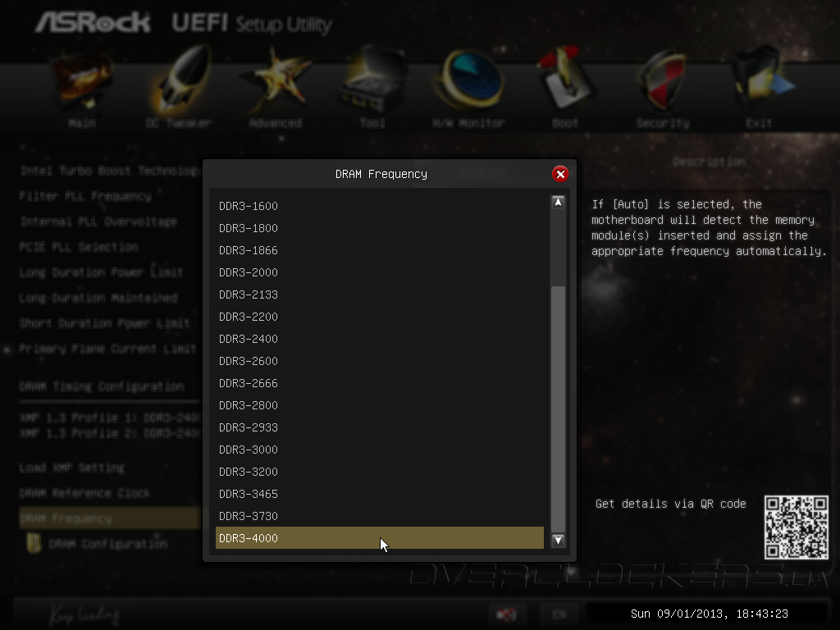Open the Advanced star icon

[x=276, y=80]
